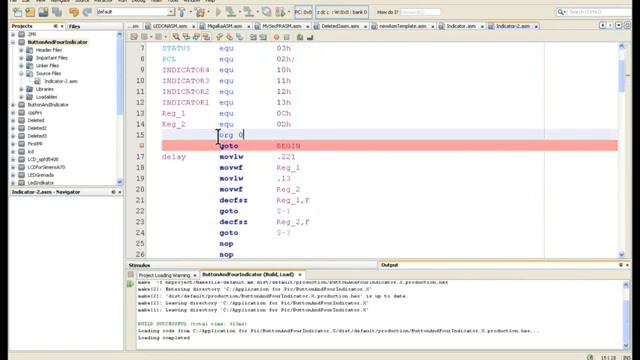Screen dimensions: 640x360
Task: Click the Clean and Build icon
Action: 200,12
